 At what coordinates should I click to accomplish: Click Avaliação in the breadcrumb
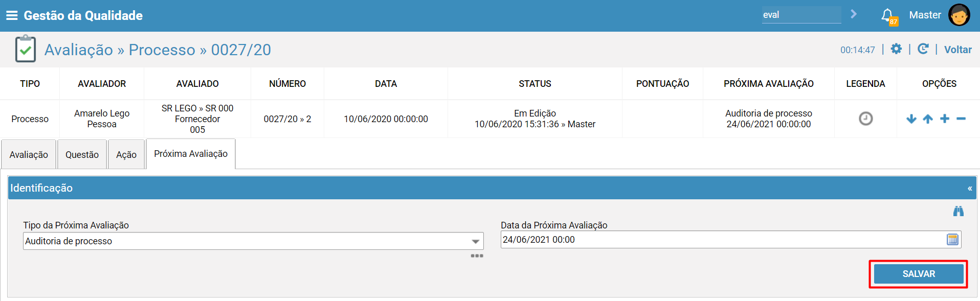[x=79, y=50]
